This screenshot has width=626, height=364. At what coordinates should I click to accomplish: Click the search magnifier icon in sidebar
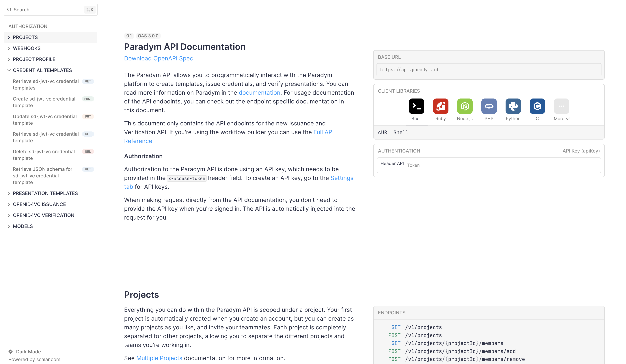[10, 10]
